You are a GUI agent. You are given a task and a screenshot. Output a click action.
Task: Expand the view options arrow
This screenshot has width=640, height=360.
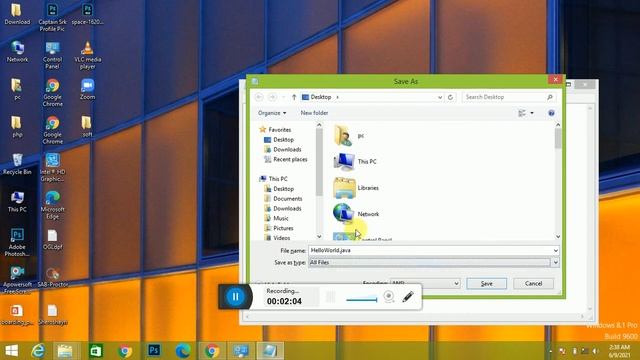pyautogui.click(x=532, y=113)
